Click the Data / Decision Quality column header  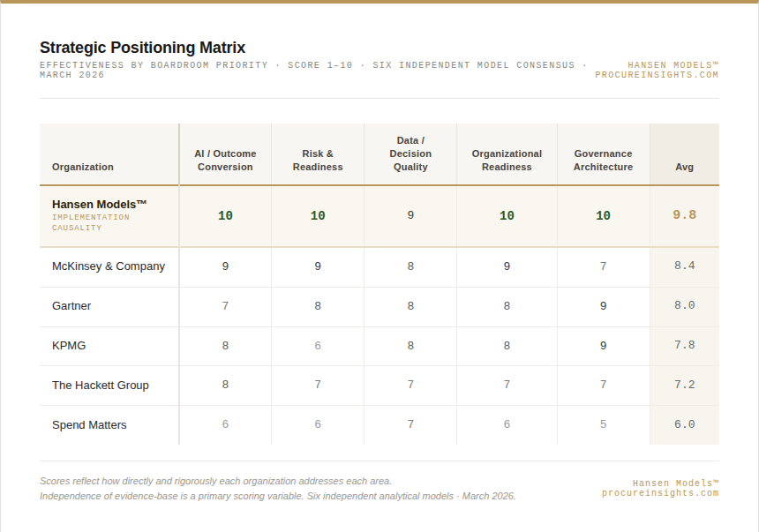click(x=410, y=154)
